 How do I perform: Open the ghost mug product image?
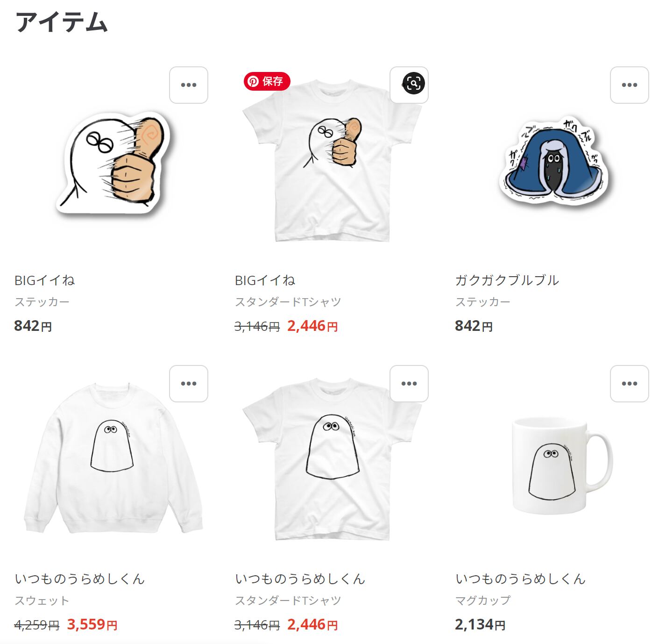coord(561,466)
